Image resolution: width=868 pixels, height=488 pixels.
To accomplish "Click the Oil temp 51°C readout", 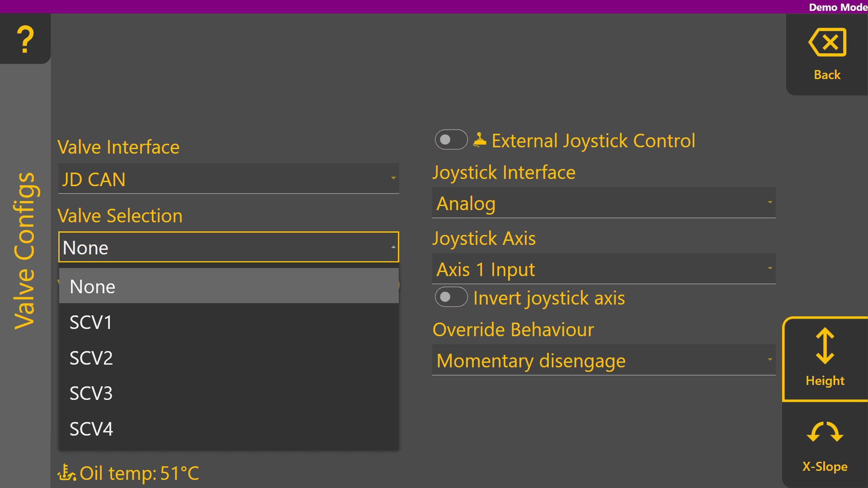I will (x=139, y=473).
